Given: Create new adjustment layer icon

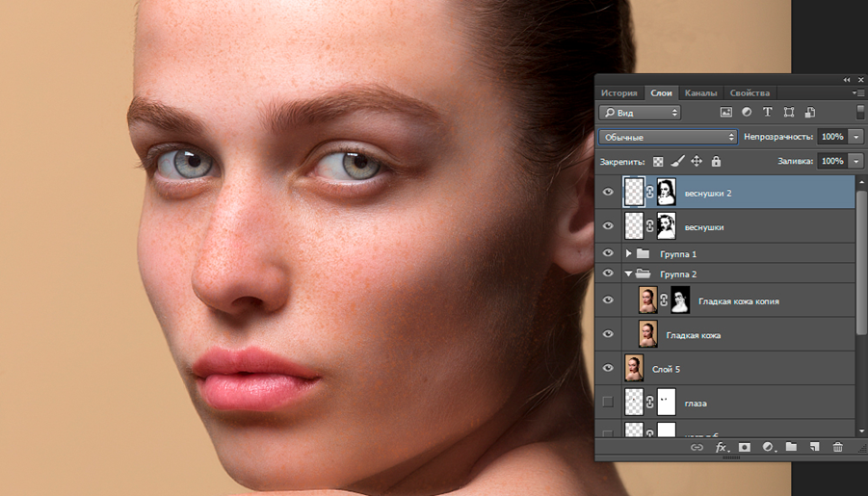Looking at the screenshot, I should (x=769, y=447).
